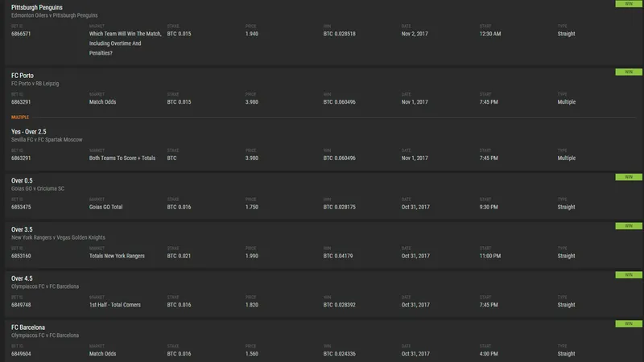644x362 pixels.
Task: Click price 1.750 on Goias GO bet
Action: click(x=252, y=207)
